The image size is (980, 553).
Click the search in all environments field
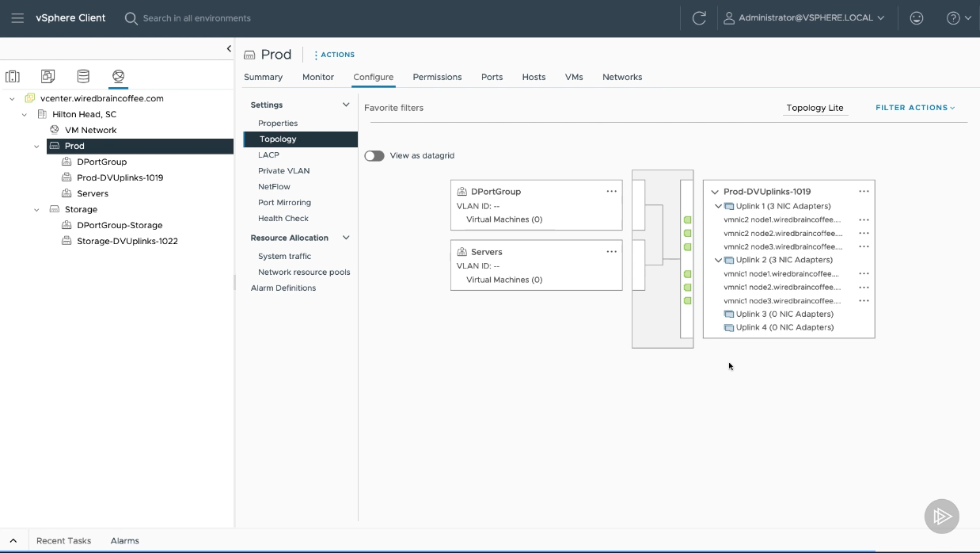196,18
